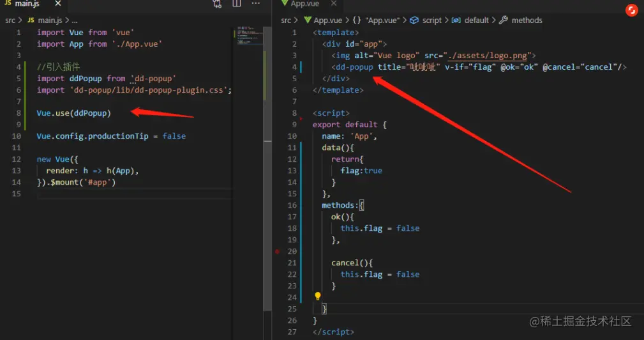Viewport: 644px width, 340px height.
Task: Click the yellow lightbulb quick-fix icon
Action: 317,296
